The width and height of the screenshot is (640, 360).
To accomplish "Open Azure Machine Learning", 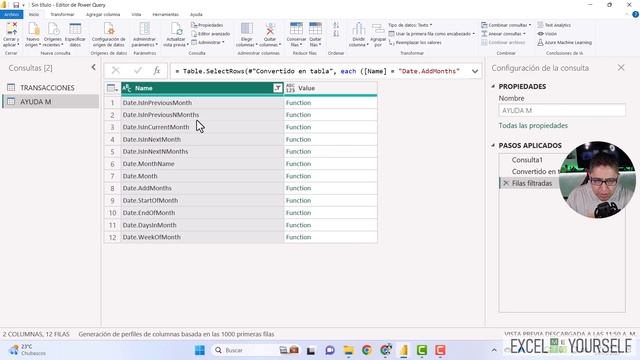I will pyautogui.click(x=564, y=42).
